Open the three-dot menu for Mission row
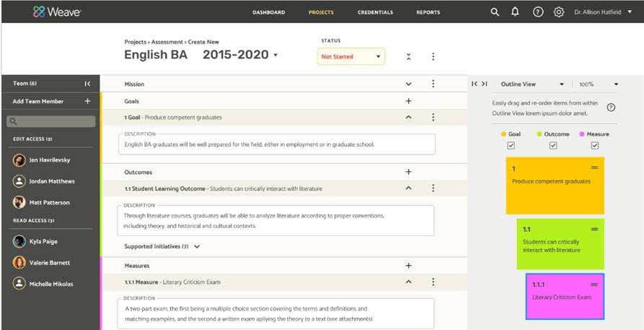644x330 pixels. [x=433, y=84]
